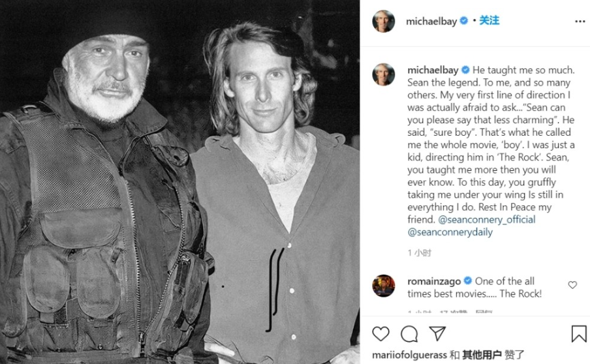Follow michaelbay using the 关注 button
This screenshot has height=364, width=590.
(x=489, y=21)
